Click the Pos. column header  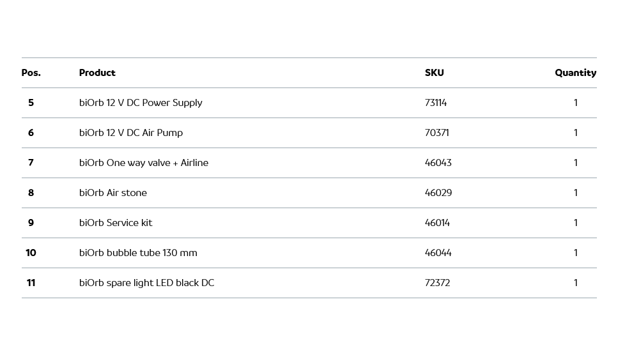(31, 73)
